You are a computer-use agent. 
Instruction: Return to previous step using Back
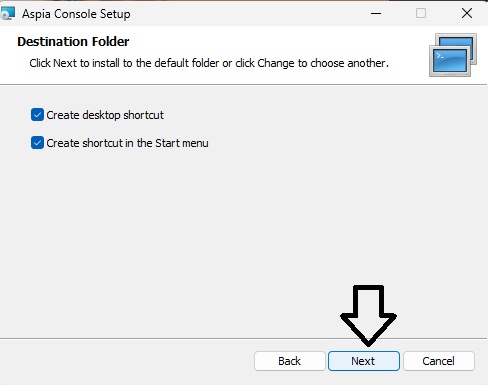[289, 361]
